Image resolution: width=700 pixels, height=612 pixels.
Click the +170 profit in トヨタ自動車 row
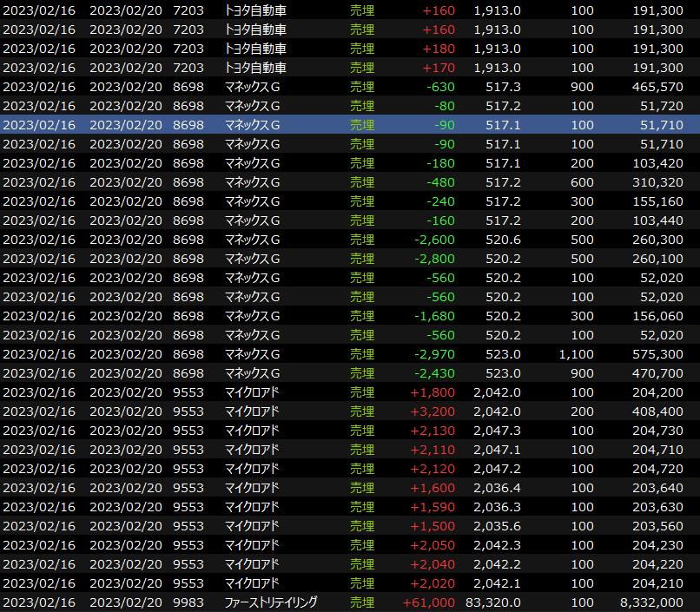tap(438, 68)
